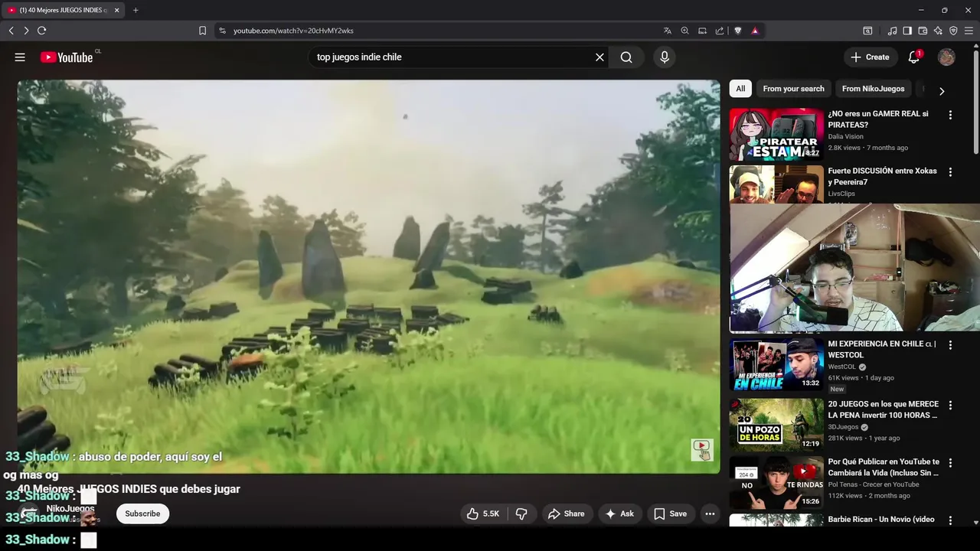Cast or install screen icon in address bar
This screenshot has height=551, width=980.
702,31
